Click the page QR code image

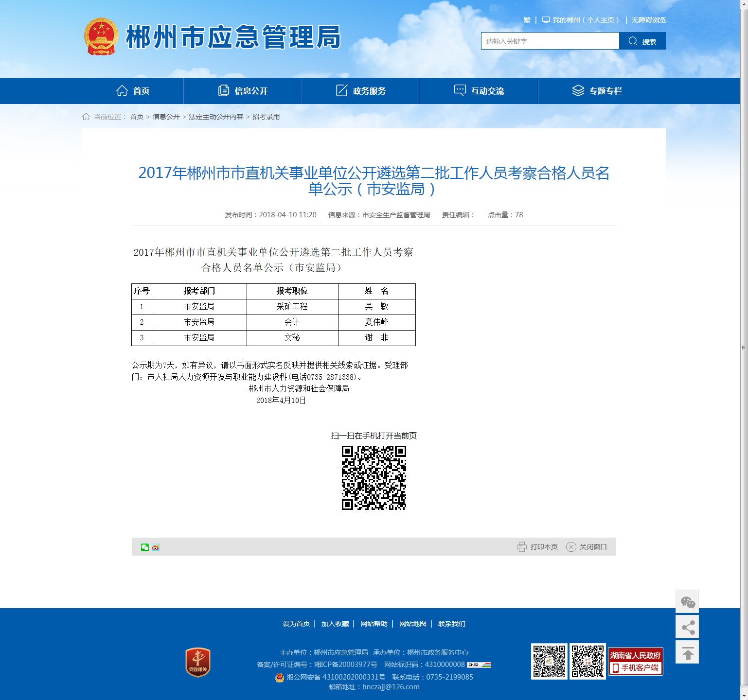(374, 478)
